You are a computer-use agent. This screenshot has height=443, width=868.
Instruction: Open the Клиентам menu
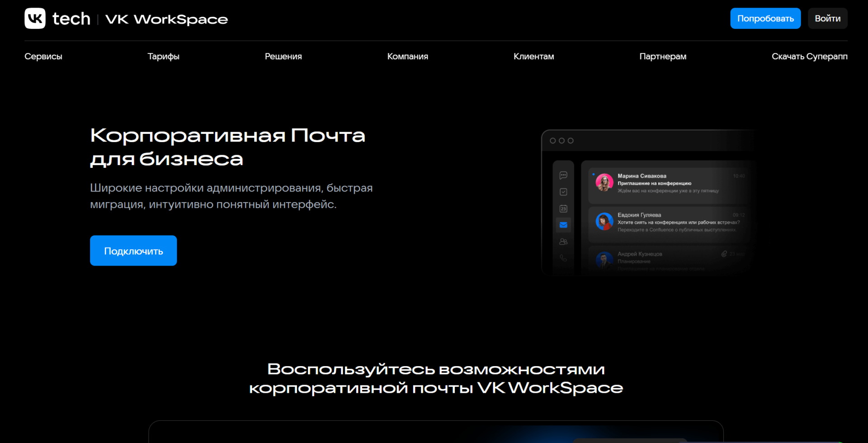[x=534, y=57]
